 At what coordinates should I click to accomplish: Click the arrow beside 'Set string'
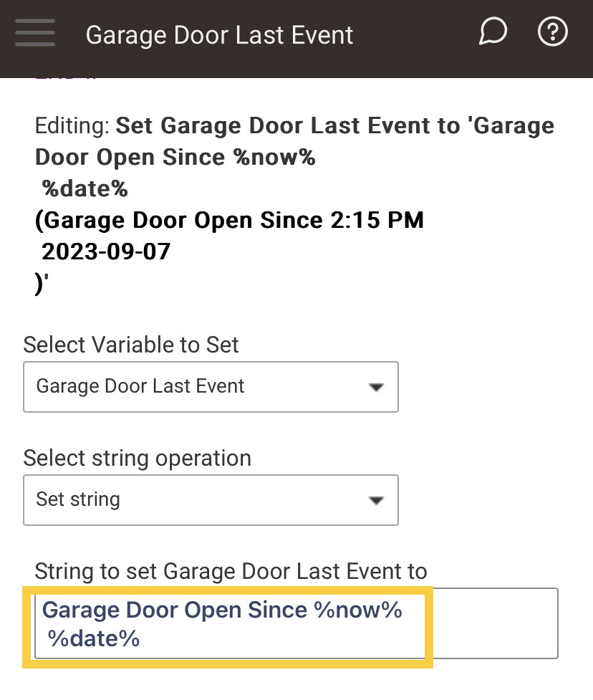tap(376, 500)
